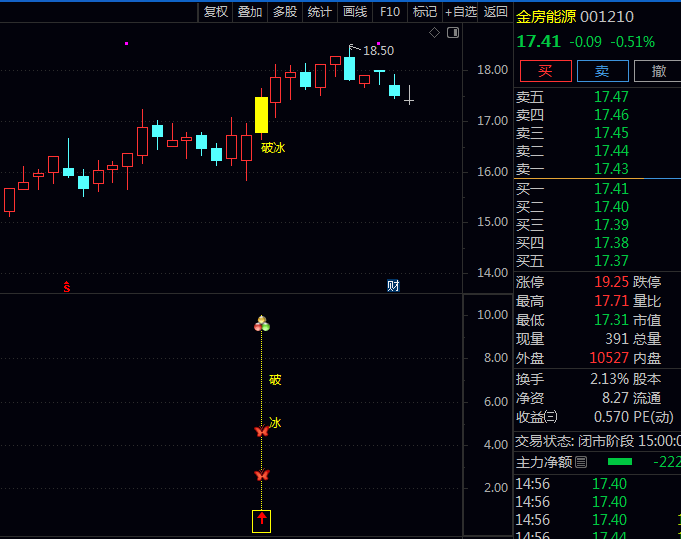Click the 主力净额 details list icon

pyautogui.click(x=581, y=462)
